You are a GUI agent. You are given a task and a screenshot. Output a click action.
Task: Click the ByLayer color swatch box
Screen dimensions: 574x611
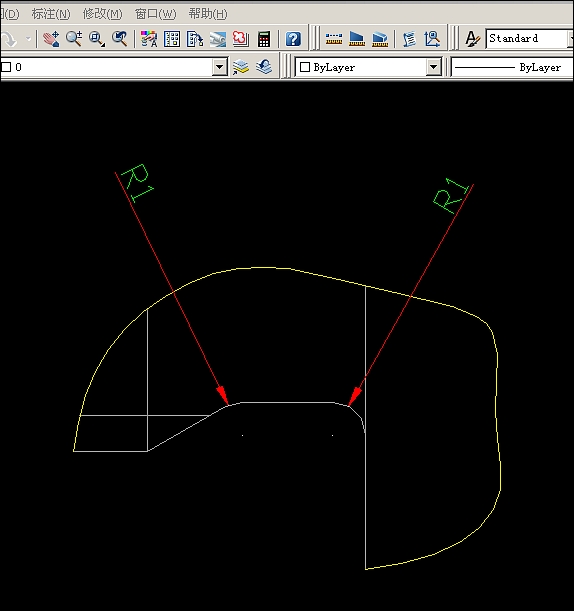305,67
